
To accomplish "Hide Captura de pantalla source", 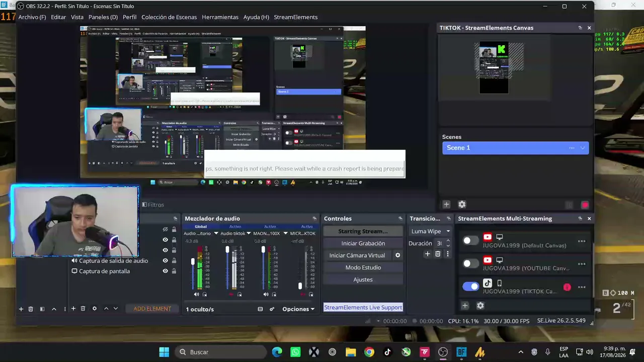I will pos(165,271).
